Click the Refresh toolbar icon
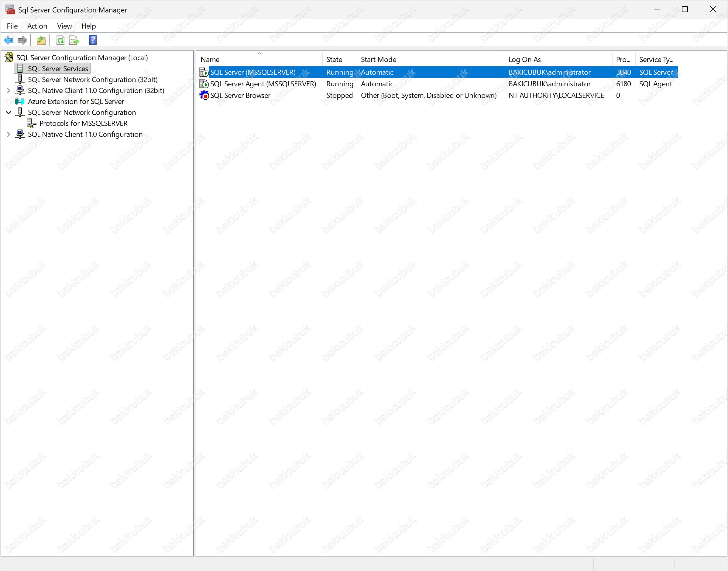Image resolution: width=728 pixels, height=571 pixels. [60, 40]
